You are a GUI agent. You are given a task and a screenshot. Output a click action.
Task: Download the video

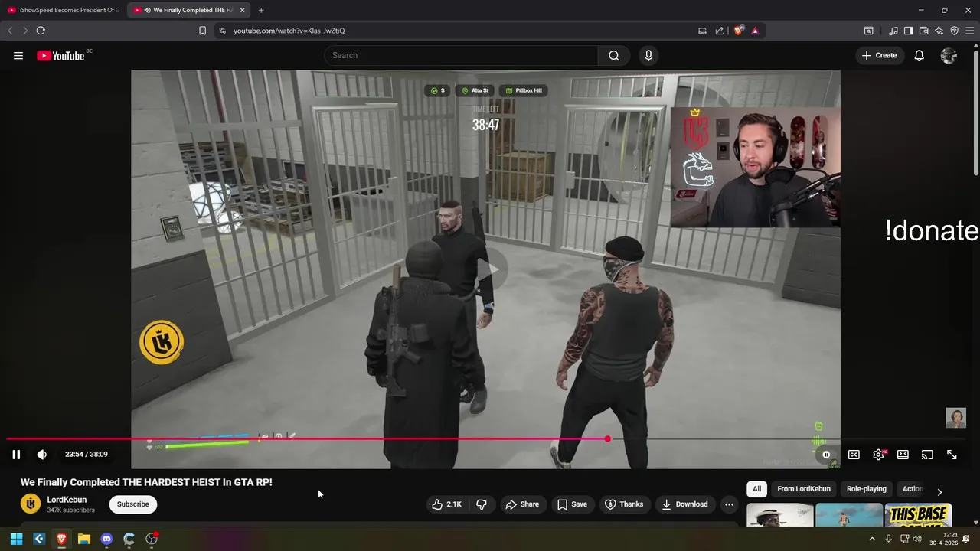coord(684,504)
